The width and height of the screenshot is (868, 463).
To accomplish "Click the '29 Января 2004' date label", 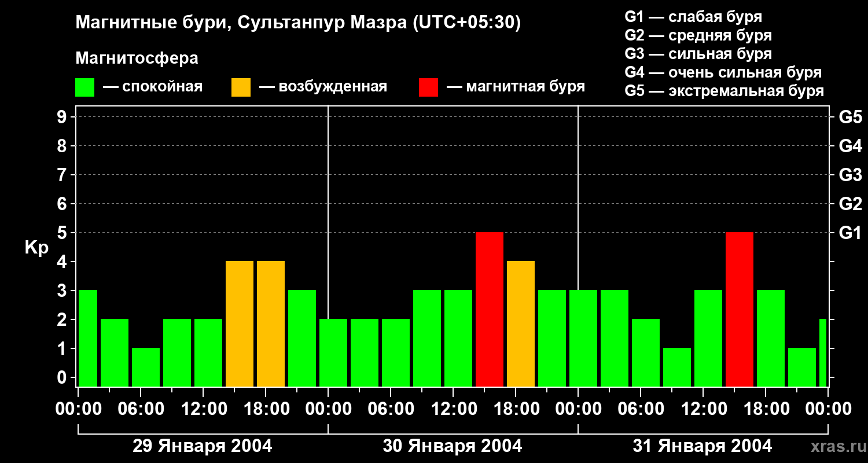I will pos(203,446).
